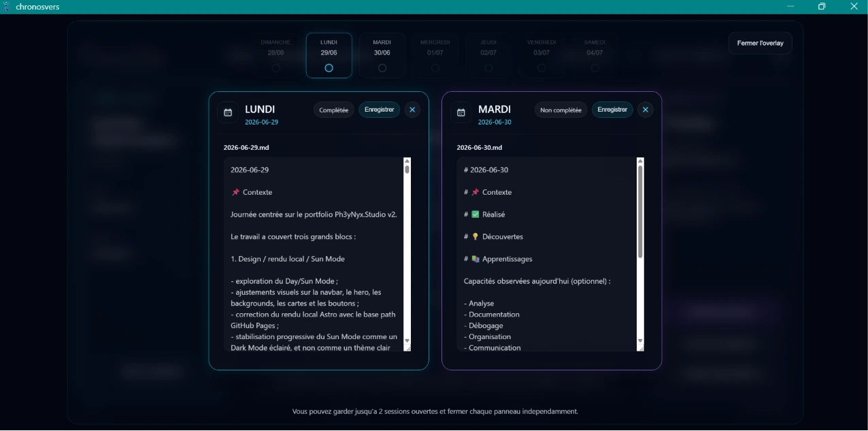Image resolution: width=868 pixels, height=431 pixels.
Task: Click the '# 💡 Découvertes' line in MARDI editor
Action: (x=493, y=237)
